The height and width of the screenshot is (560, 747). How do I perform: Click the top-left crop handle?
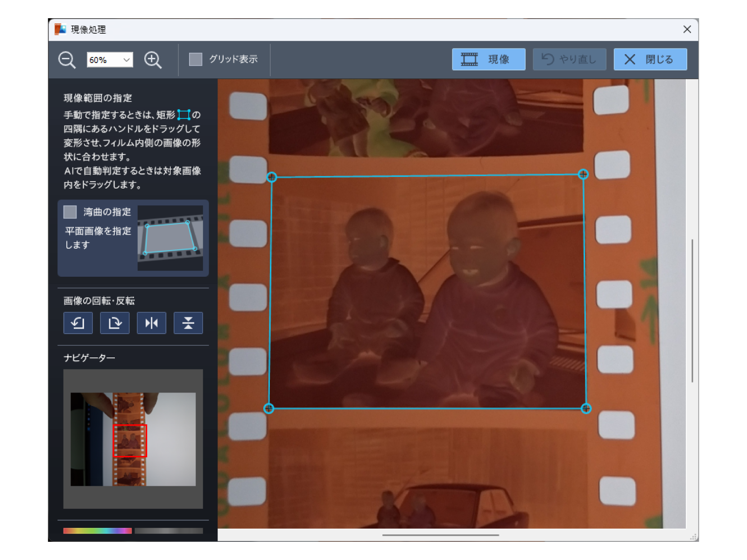[272, 177]
